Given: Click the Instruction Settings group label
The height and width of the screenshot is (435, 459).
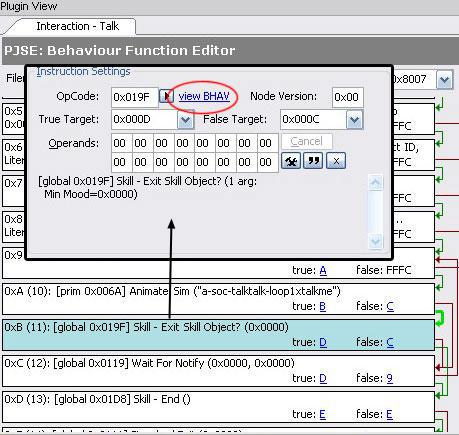Looking at the screenshot, I should pyautogui.click(x=83, y=71).
